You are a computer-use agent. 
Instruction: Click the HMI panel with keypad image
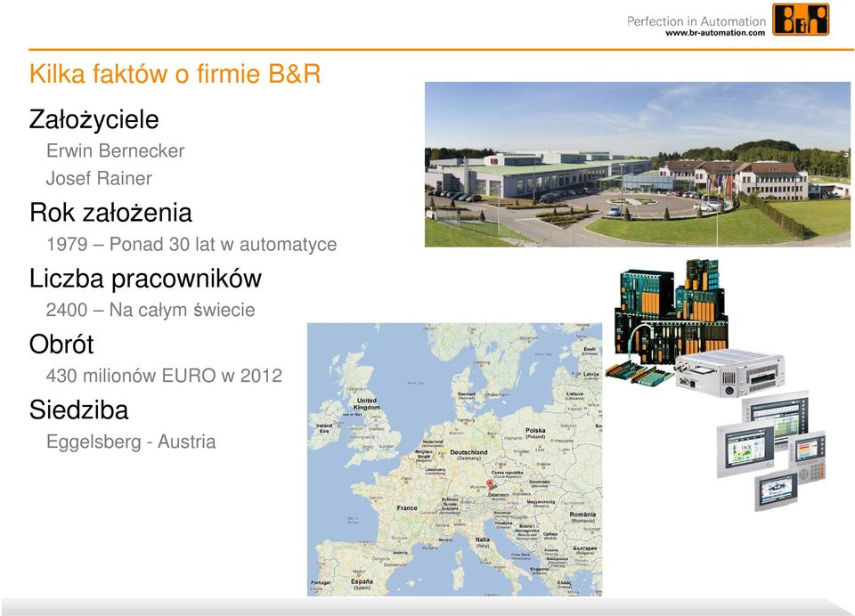810,457
